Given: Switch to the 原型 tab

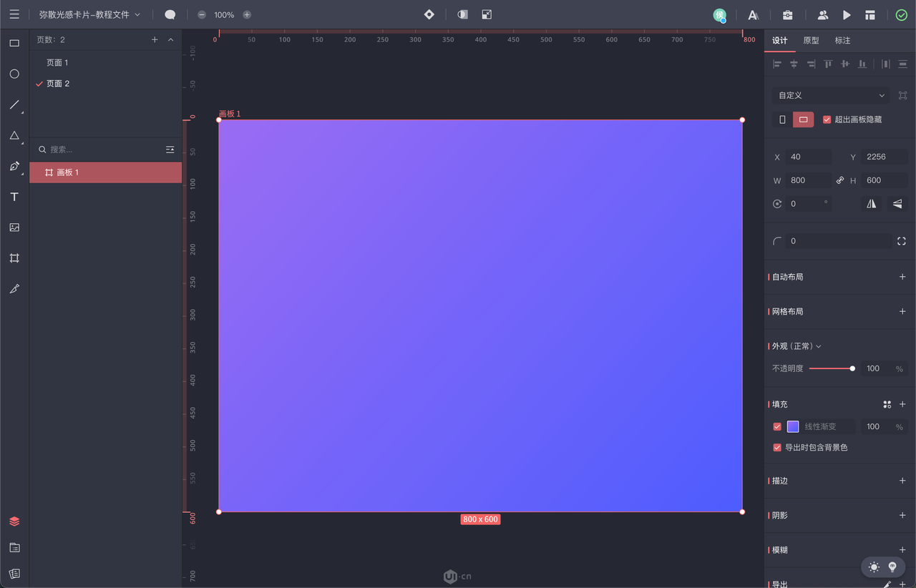Looking at the screenshot, I should (x=811, y=40).
